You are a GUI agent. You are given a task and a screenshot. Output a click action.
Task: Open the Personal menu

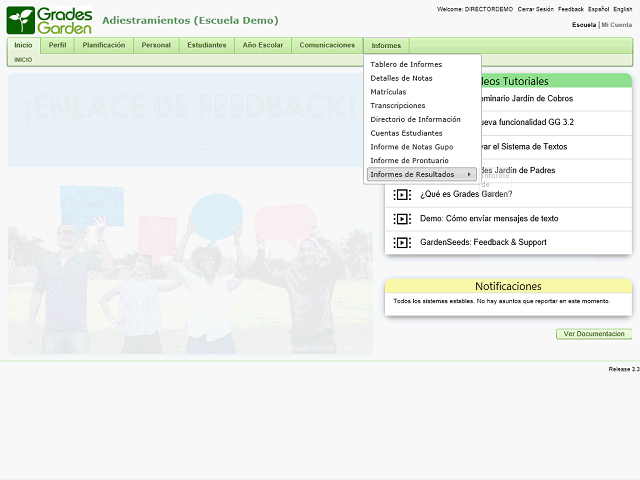(x=156, y=45)
